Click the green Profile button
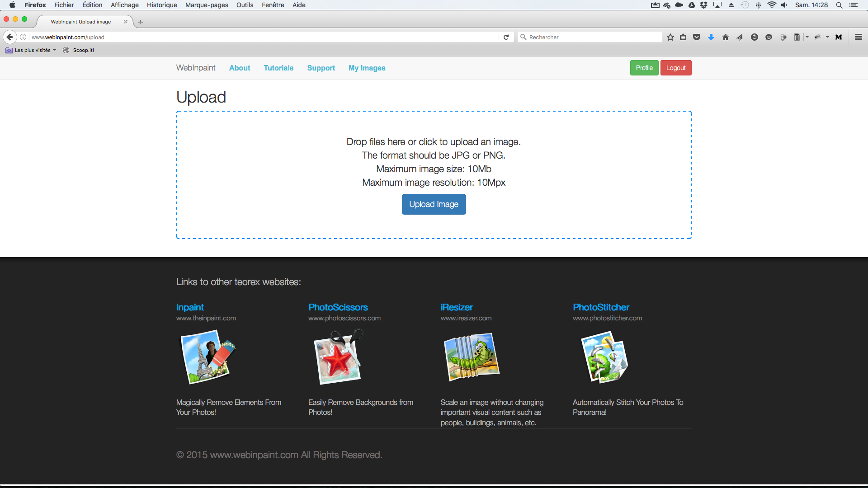The height and width of the screenshot is (488, 868). coord(644,68)
